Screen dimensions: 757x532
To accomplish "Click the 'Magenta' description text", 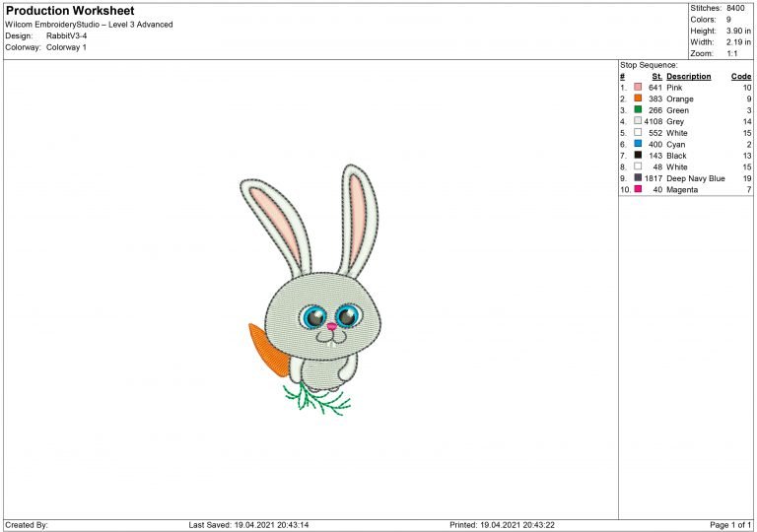I will tap(682, 190).
